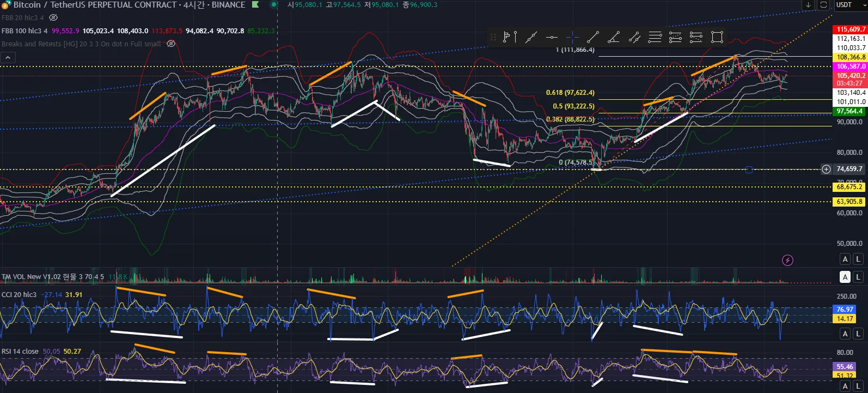Select the horizontal line drawing tool
The height and width of the screenshot is (393, 868).
[552, 37]
